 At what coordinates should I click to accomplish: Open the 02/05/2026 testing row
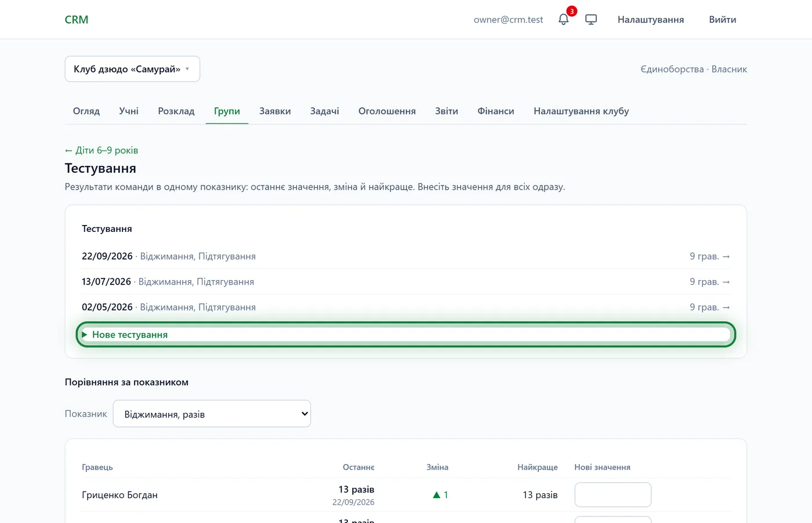point(406,307)
